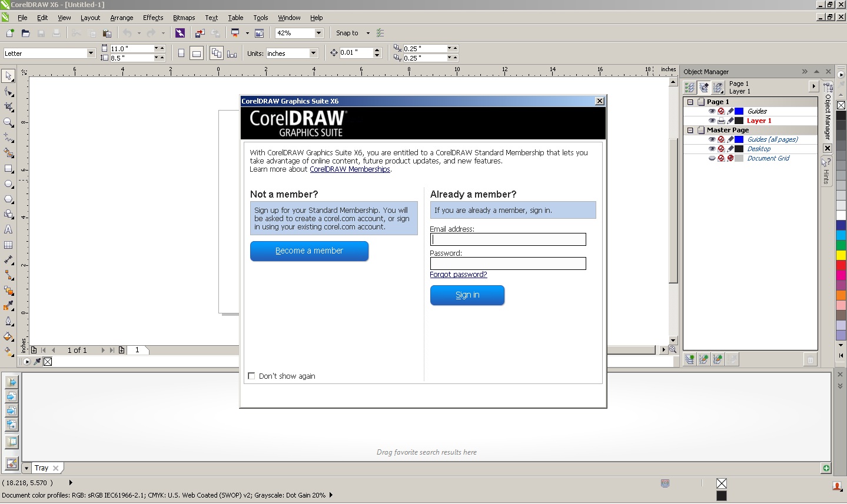Image resolution: width=847 pixels, height=504 pixels.
Task: Pick the yellow swatch in color palette
Action: [841, 255]
